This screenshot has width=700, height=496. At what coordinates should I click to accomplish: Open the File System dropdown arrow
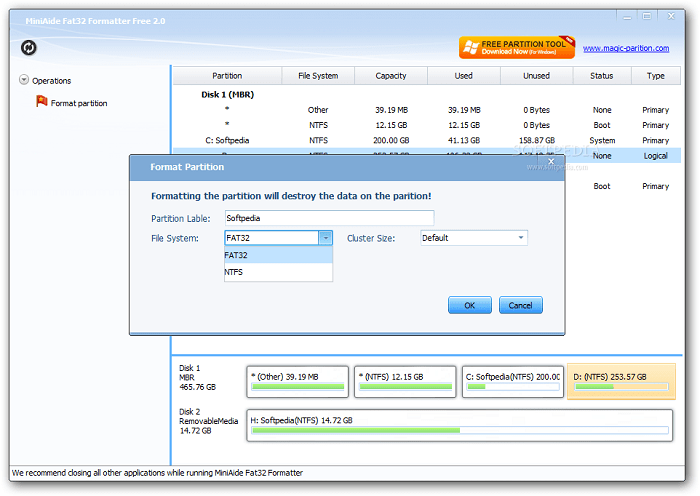pos(325,238)
